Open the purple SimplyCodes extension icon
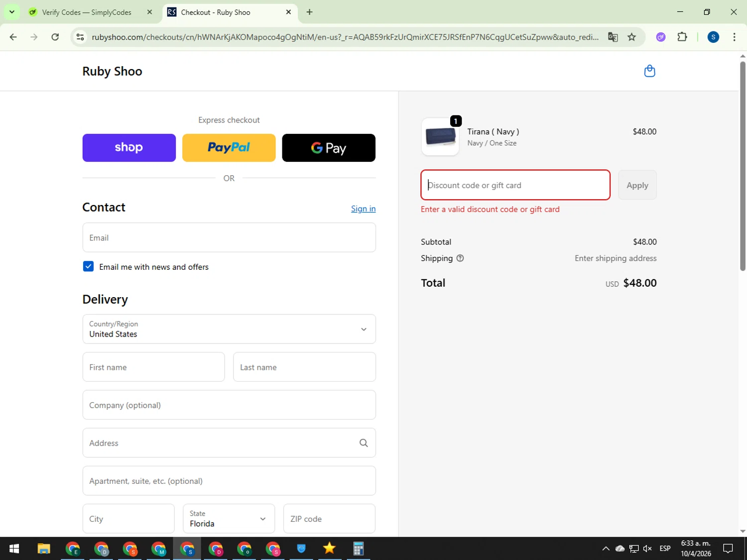Image resolution: width=747 pixels, height=560 pixels. [x=661, y=37]
